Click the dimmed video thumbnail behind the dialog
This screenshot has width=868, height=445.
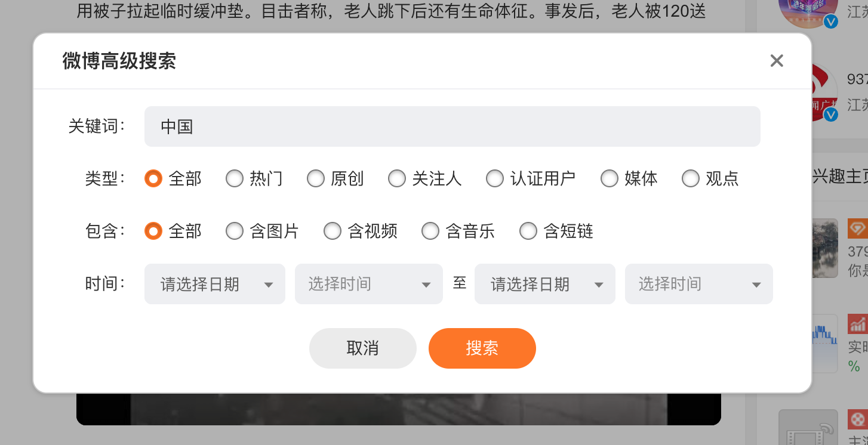399,409
